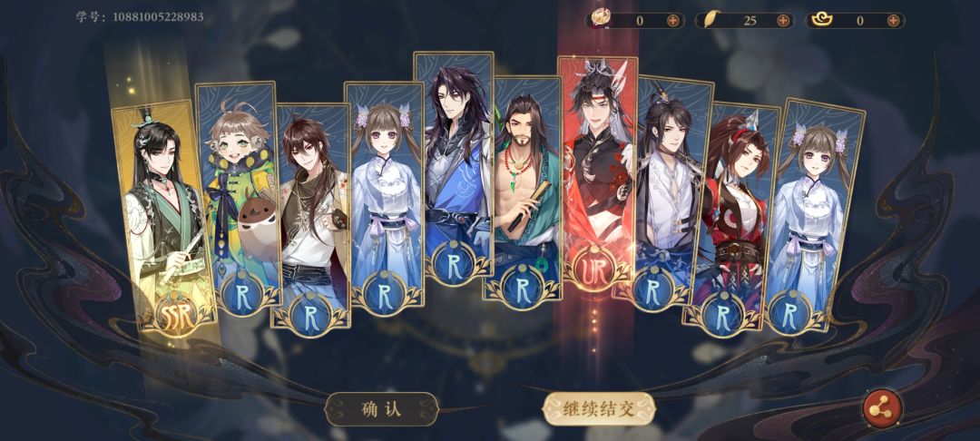The image size is (980, 441).
Task: Open the golden SSR character card
Action: 166,215
